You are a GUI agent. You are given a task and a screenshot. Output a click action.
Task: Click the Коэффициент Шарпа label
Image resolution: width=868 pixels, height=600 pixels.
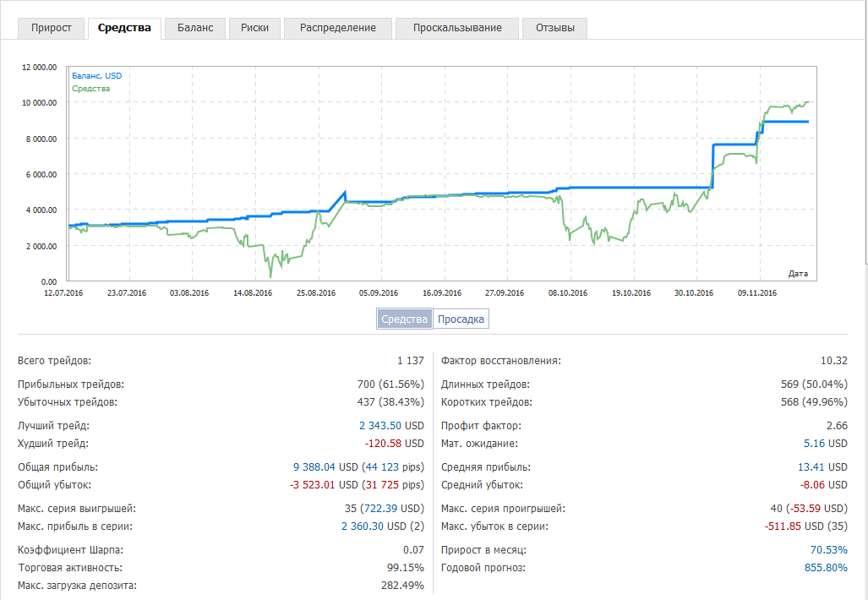pyautogui.click(x=70, y=550)
